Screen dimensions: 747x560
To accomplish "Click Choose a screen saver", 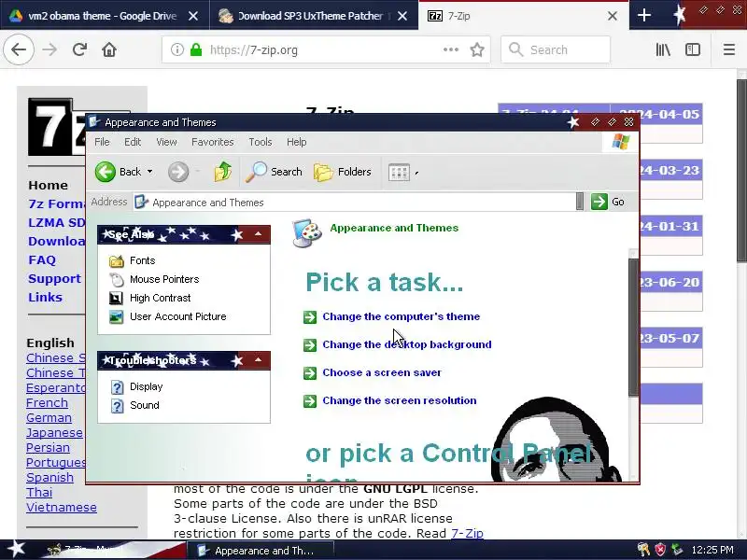I will pos(382,372).
